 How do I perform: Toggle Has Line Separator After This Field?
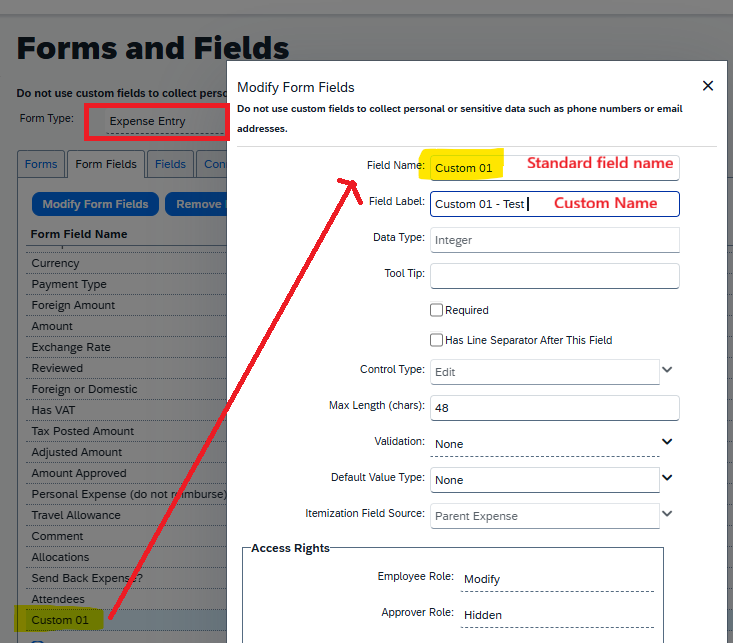coord(436,340)
